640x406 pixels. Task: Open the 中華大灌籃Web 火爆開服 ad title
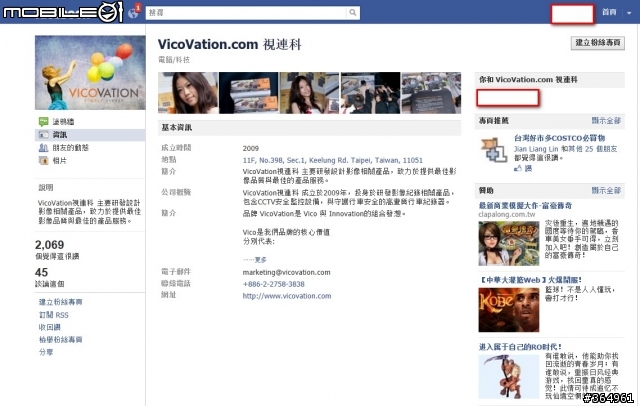(x=530, y=280)
